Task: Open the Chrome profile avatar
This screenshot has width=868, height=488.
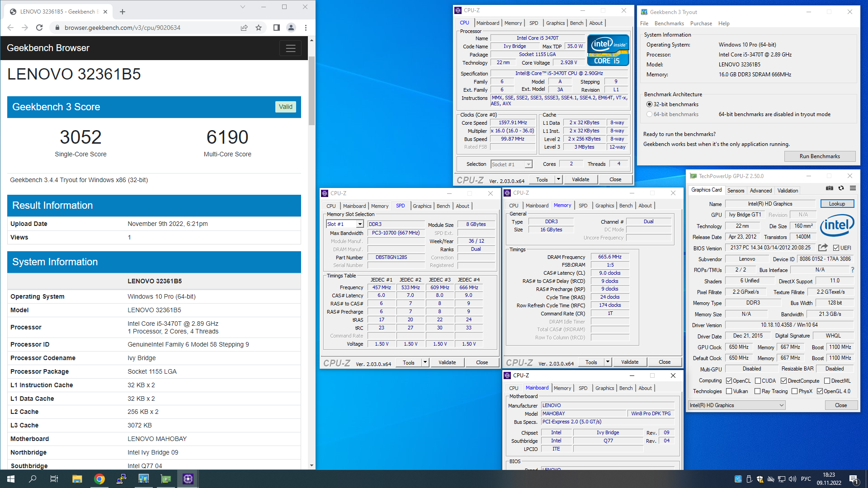Action: pos(291,28)
